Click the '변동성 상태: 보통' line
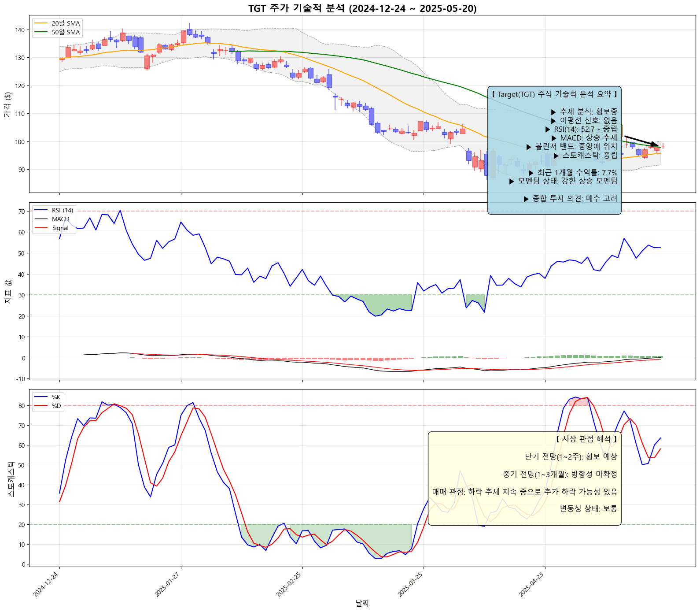This screenshot has height=612, width=700. click(589, 508)
